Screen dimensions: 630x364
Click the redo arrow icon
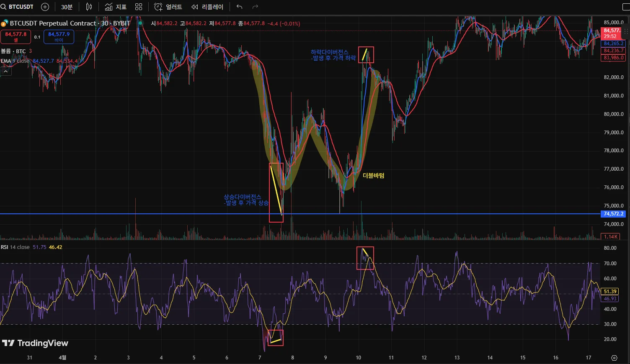255,7
